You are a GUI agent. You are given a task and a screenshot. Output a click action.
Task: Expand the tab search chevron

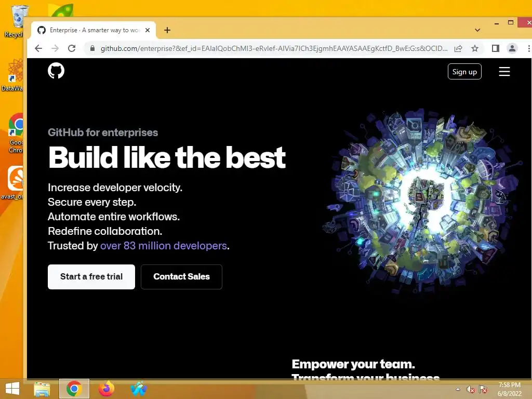tap(477, 30)
